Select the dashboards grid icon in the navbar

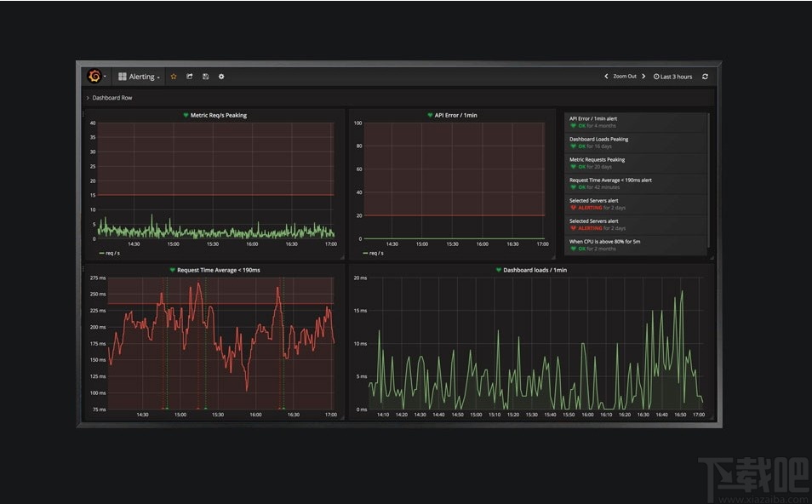pyautogui.click(x=121, y=77)
